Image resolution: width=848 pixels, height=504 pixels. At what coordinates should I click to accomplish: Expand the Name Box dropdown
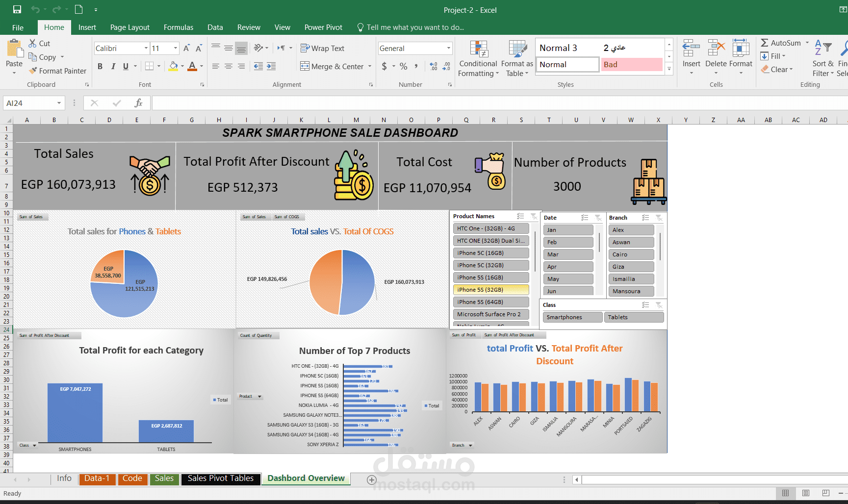59,103
